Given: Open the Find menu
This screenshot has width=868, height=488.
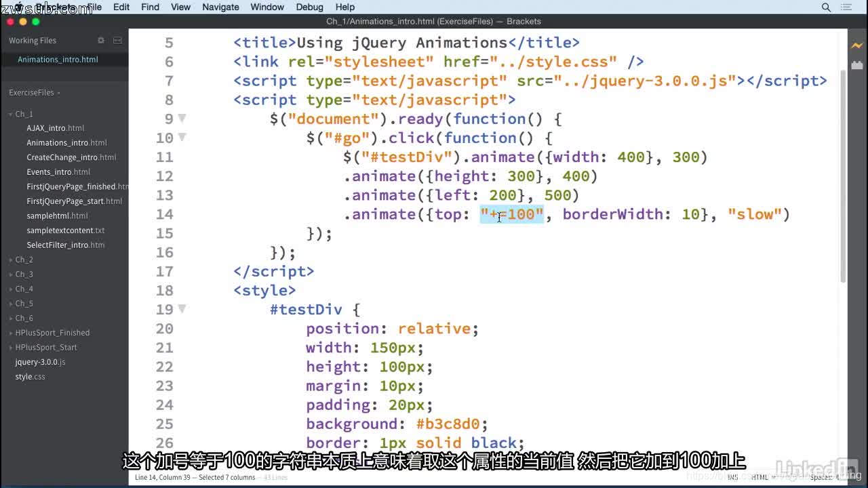Looking at the screenshot, I should click(x=150, y=7).
